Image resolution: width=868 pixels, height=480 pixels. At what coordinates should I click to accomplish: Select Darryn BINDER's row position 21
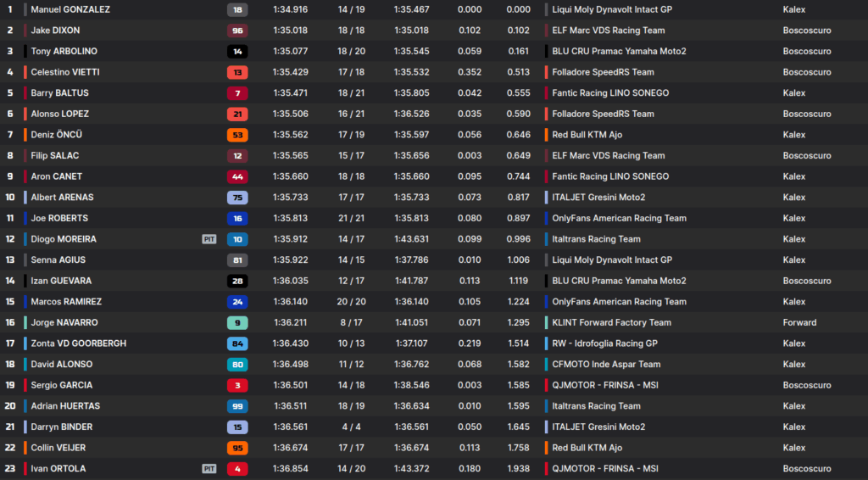point(10,427)
